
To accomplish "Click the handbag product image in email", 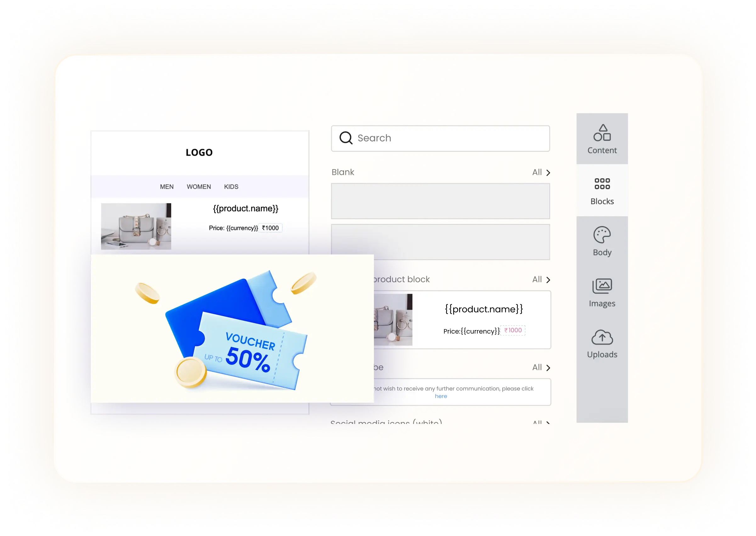I will (136, 226).
